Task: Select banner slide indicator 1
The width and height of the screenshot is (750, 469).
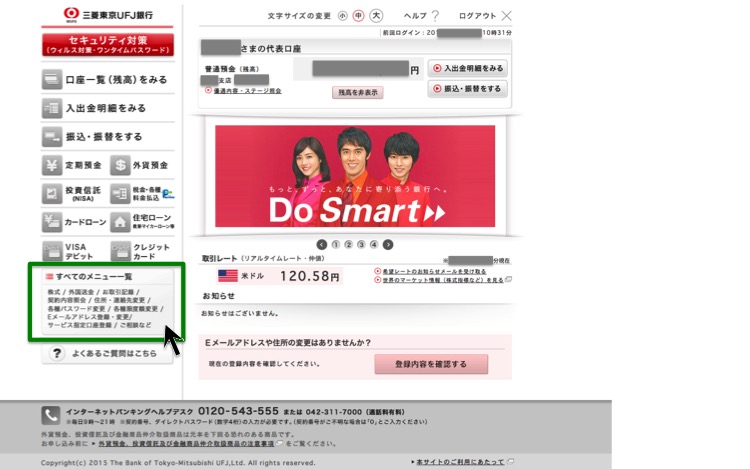Action: point(336,245)
